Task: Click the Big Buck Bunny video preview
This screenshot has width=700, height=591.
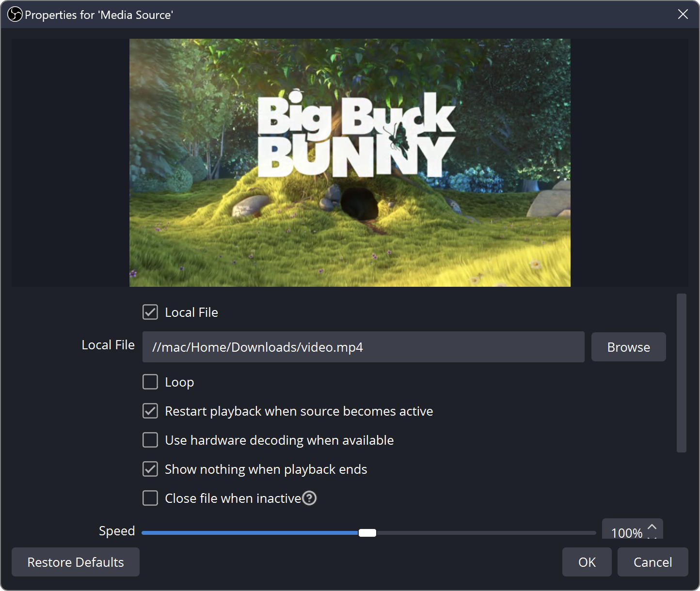Action: (x=350, y=163)
